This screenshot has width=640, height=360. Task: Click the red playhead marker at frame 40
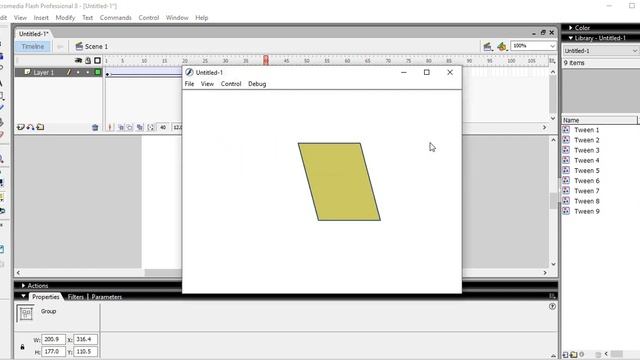click(x=266, y=60)
